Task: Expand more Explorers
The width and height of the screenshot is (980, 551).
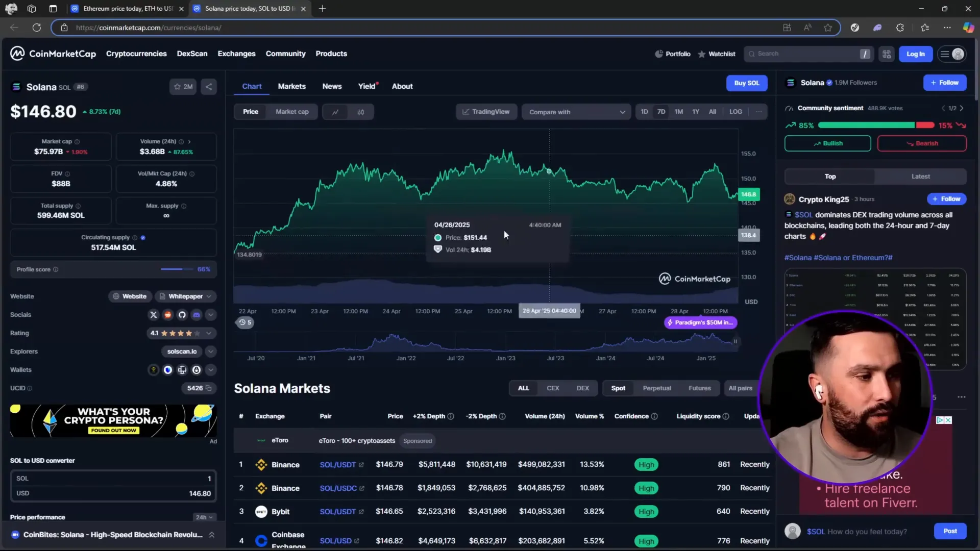Action: [x=210, y=352]
